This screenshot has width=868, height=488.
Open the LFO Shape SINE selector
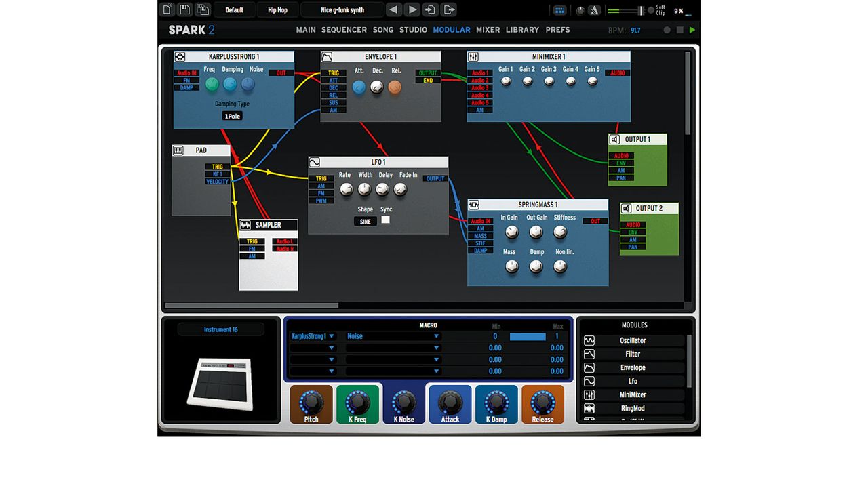365,221
